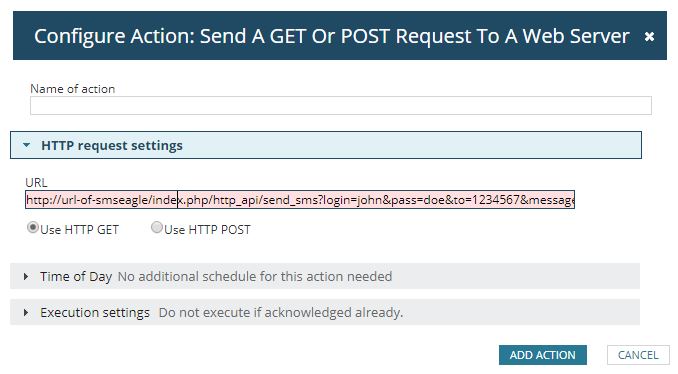678x374 pixels.
Task: Collapse the HTTP request settings section header
Action: pyautogui.click(x=326, y=145)
